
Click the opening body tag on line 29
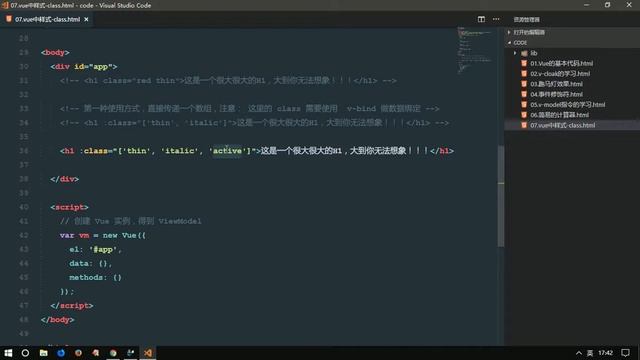click(55, 52)
